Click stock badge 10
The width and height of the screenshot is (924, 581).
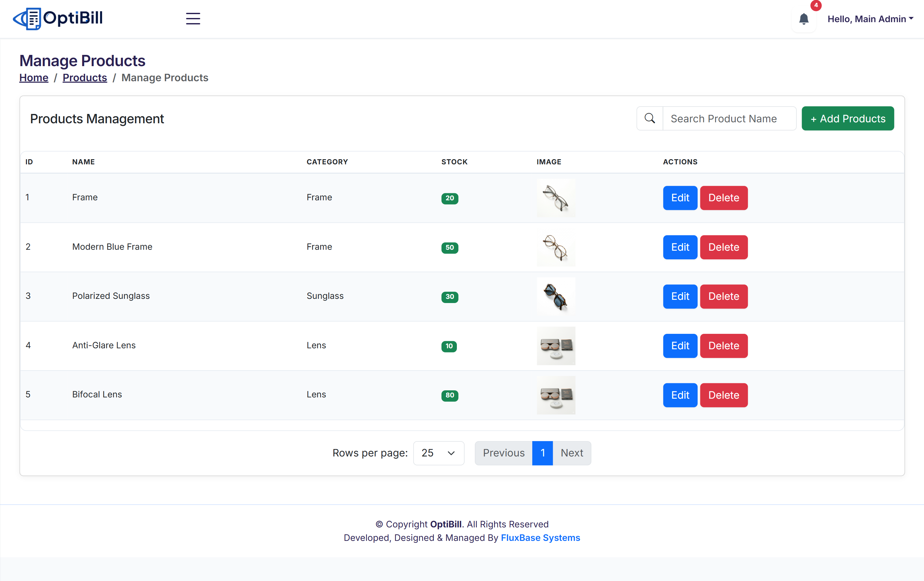[x=449, y=346]
